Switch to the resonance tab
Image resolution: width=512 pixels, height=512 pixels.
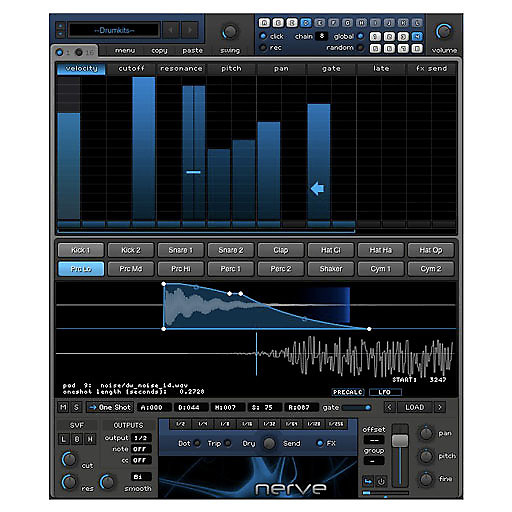click(x=181, y=69)
